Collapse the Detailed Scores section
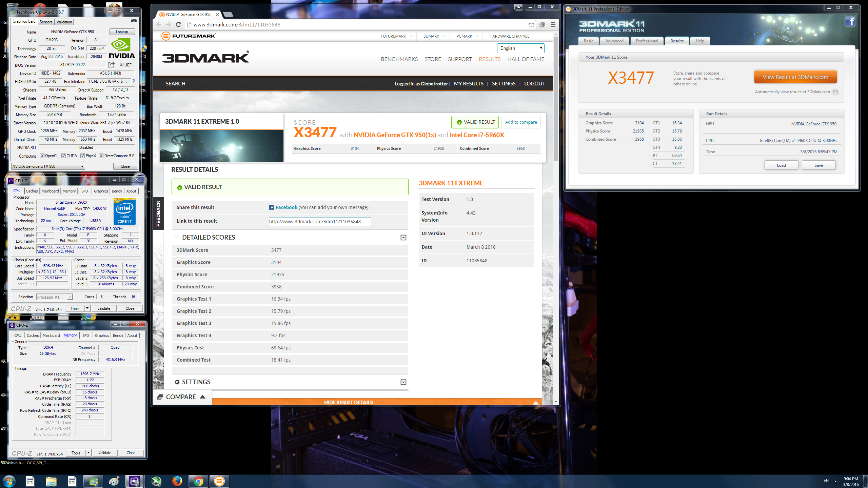 click(403, 238)
